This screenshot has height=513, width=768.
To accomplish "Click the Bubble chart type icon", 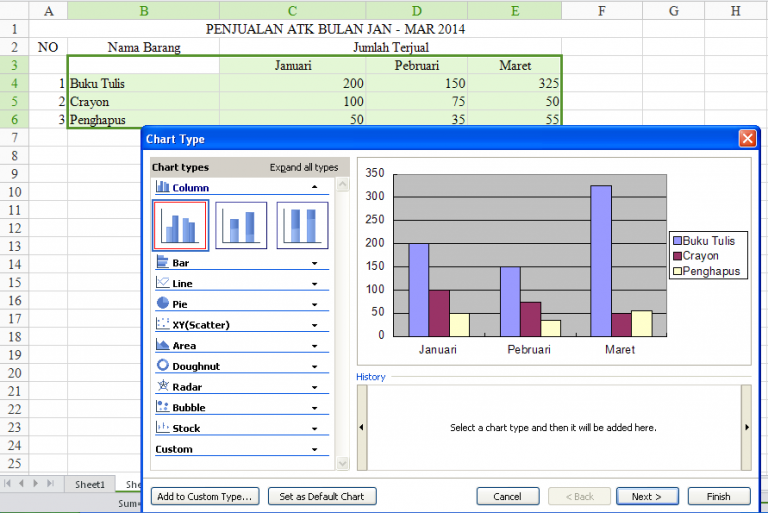I will [x=163, y=408].
